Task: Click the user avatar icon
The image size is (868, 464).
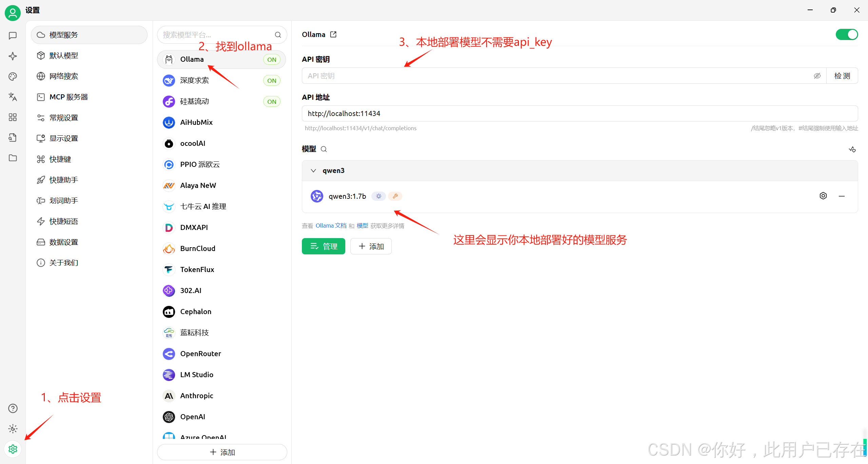Action: (x=13, y=13)
